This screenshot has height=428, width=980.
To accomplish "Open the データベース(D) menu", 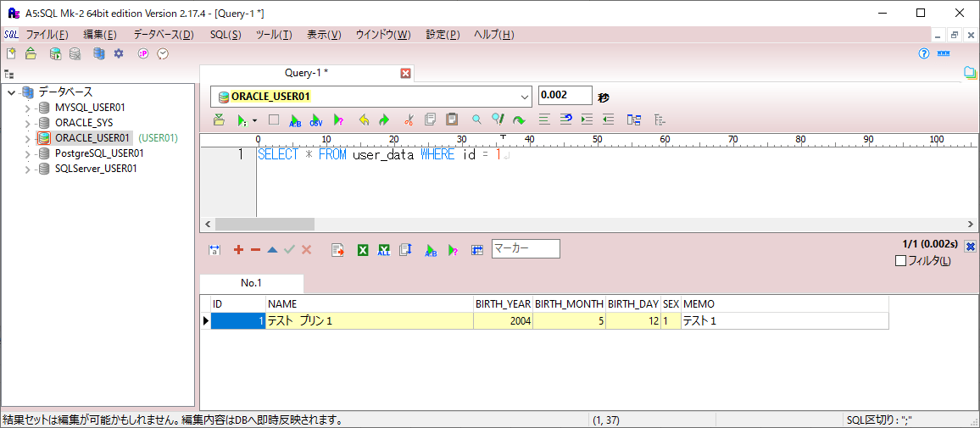I will 163,35.
